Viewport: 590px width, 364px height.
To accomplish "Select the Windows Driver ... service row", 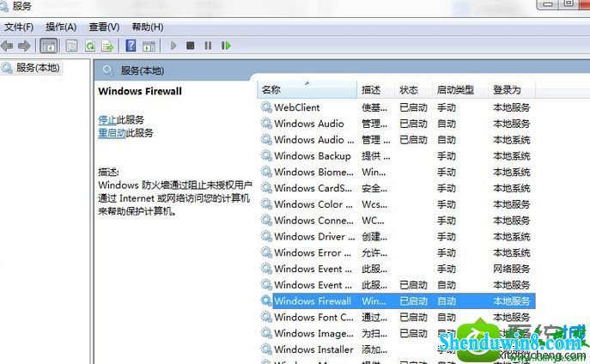I will [x=397, y=237].
